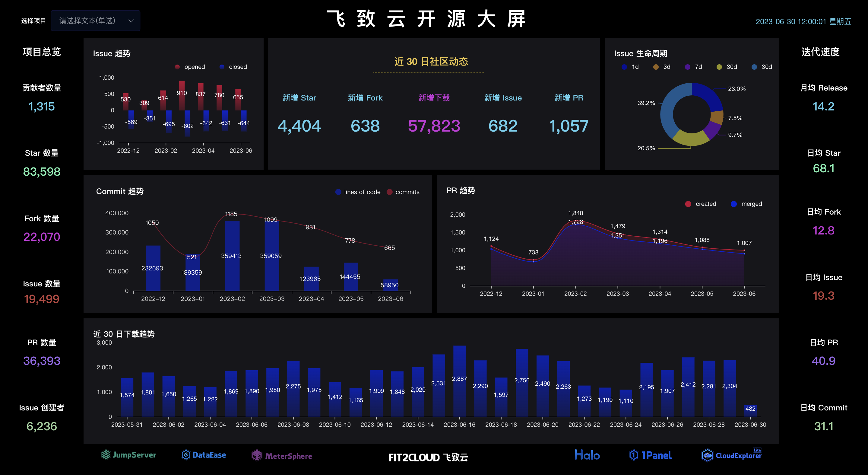Viewport: 868px width, 475px height.
Task: Click the timestamp 2023-06-30 12:00:01 星期五
Action: coord(803,21)
